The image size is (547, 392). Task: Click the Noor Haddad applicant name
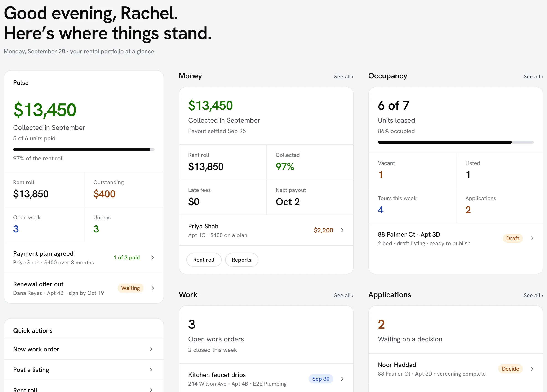tap(397, 365)
